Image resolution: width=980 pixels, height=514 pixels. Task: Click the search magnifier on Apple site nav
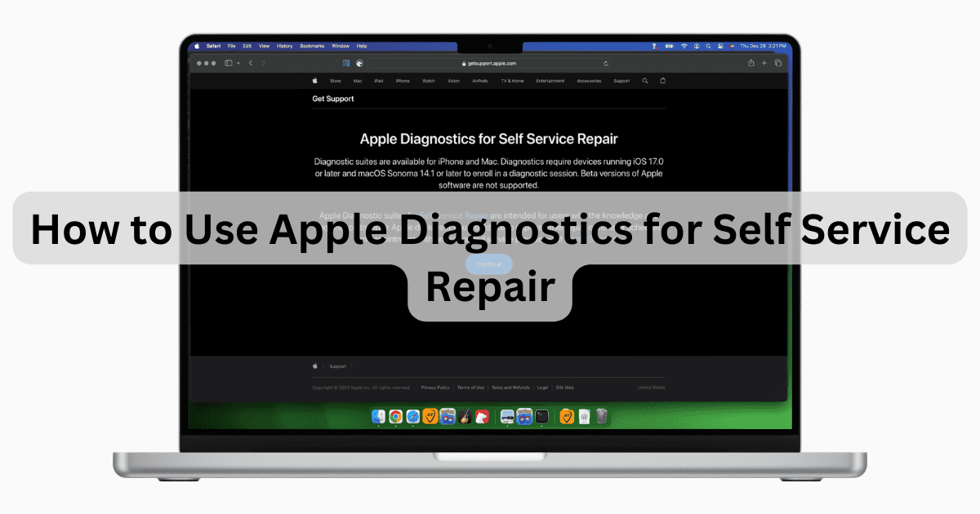pyautogui.click(x=645, y=81)
